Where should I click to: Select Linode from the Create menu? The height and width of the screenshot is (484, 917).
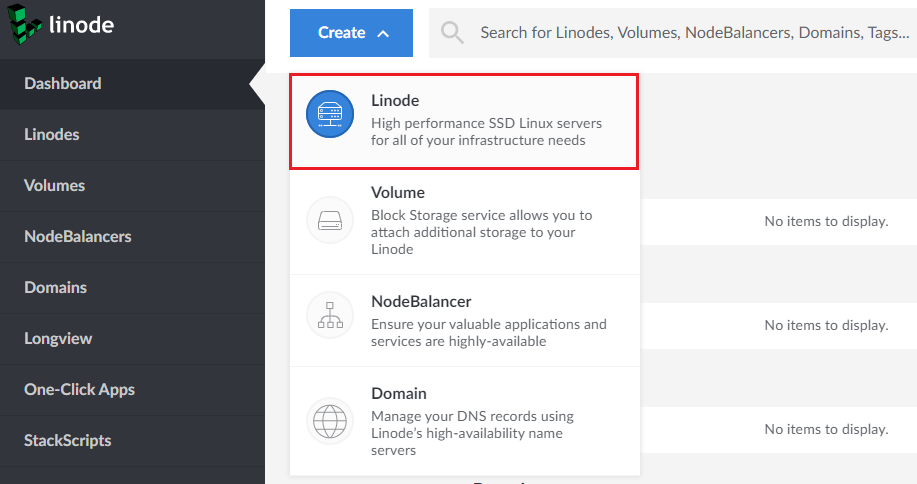(x=464, y=121)
